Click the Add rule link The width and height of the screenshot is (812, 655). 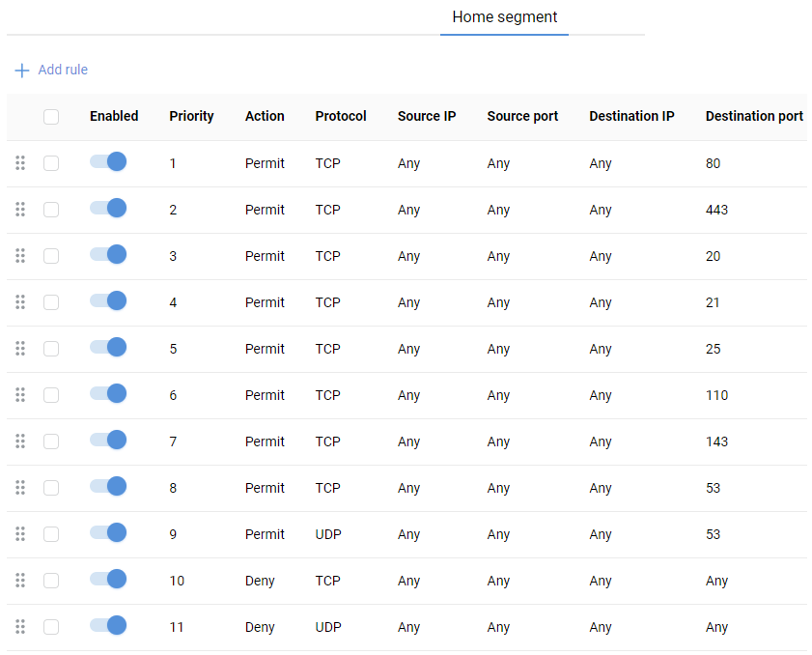tap(63, 71)
